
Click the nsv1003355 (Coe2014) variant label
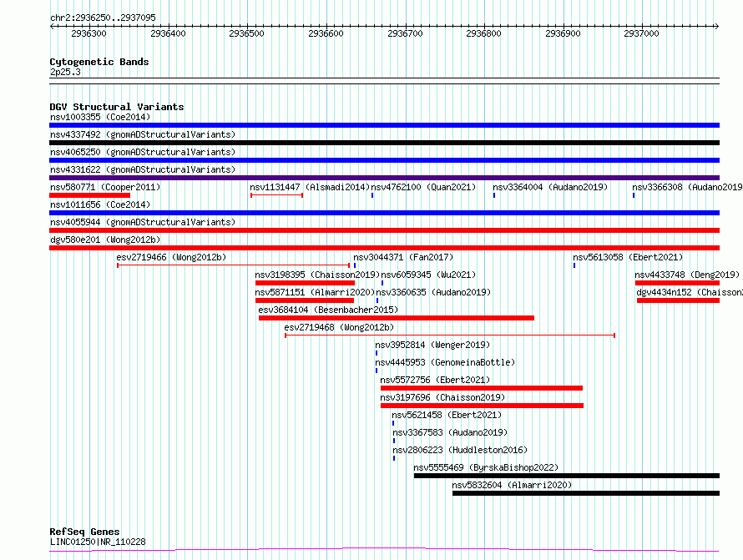click(x=100, y=117)
